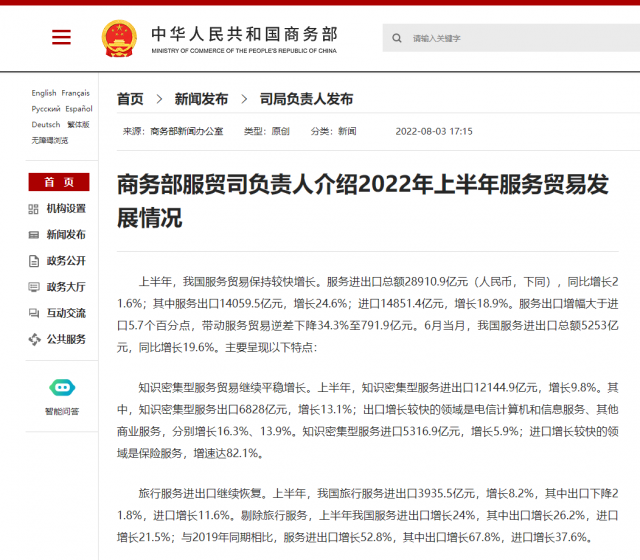Image resolution: width=640 pixels, height=560 pixels.
Task: Click the search magnifier icon
Action: [397, 38]
